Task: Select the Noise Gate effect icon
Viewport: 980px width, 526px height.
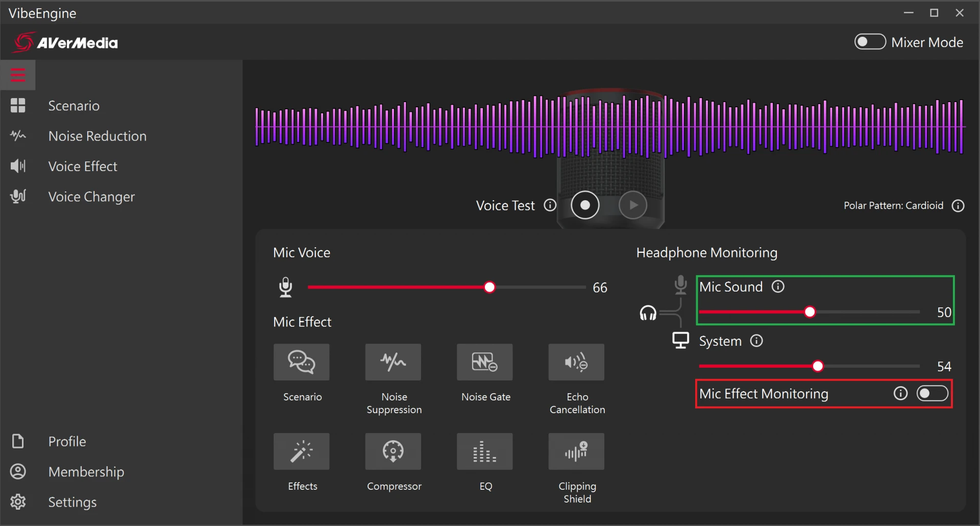Action: click(484, 362)
